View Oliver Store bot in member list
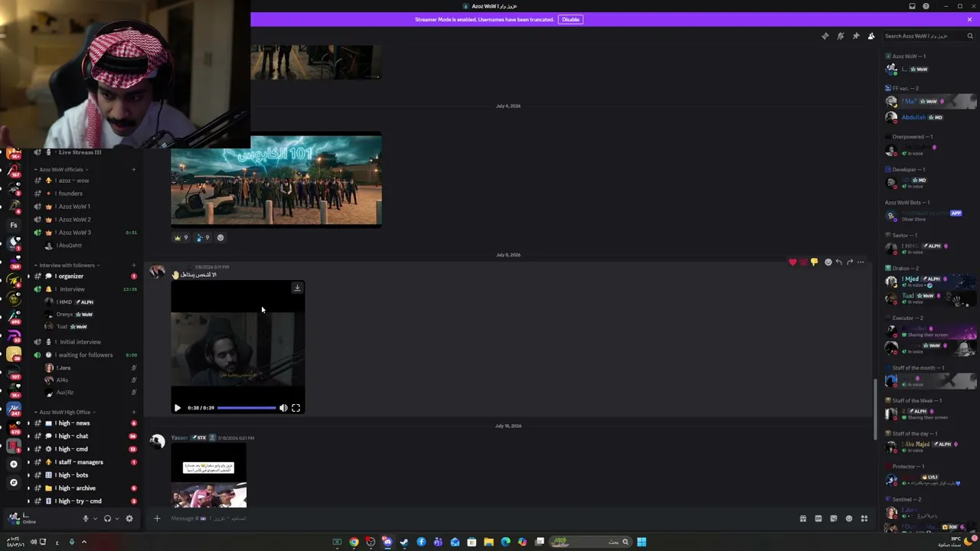Image resolution: width=980 pixels, height=551 pixels. [928, 216]
